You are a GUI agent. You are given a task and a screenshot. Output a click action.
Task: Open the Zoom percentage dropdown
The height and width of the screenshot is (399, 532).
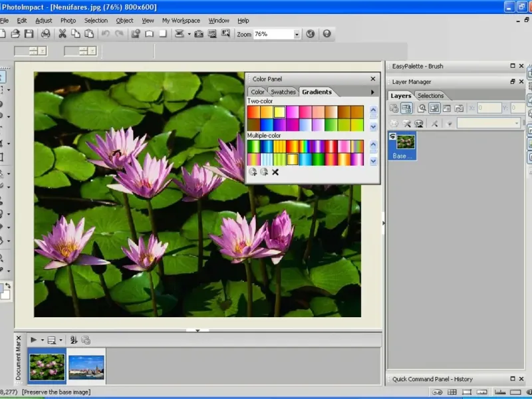(x=296, y=34)
